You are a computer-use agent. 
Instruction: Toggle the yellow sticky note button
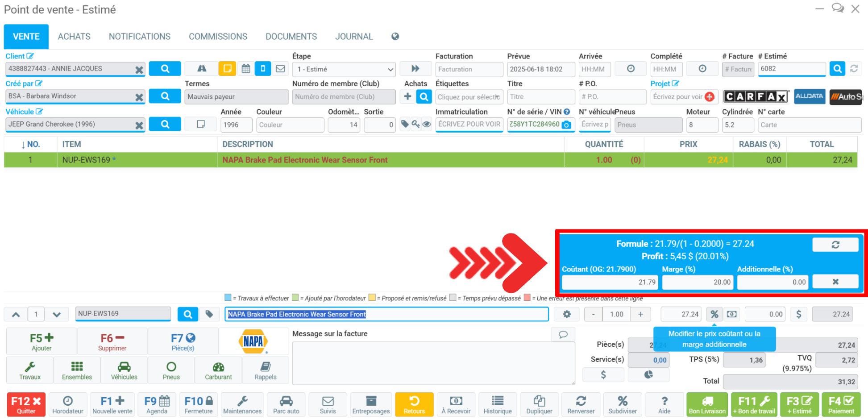227,69
